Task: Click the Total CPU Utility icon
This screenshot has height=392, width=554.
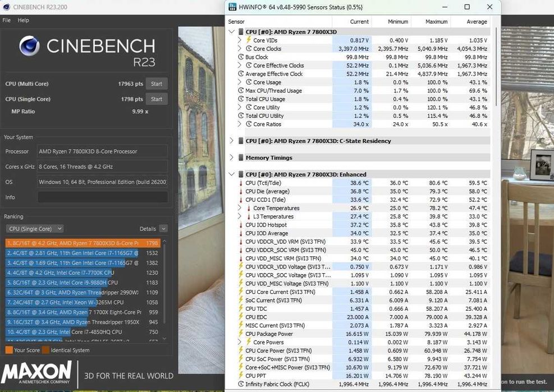Action: (241, 116)
